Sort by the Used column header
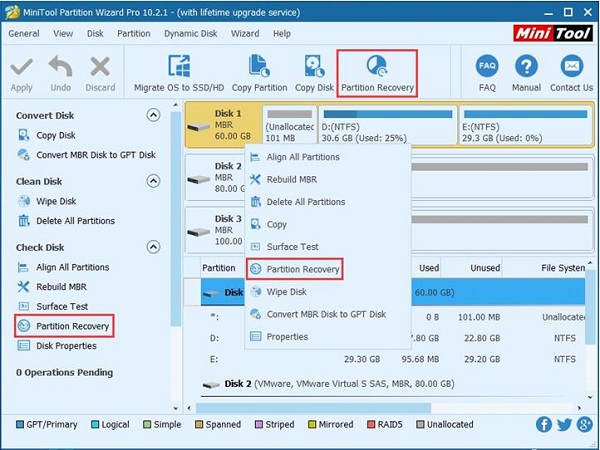The image size is (600, 450). [429, 268]
